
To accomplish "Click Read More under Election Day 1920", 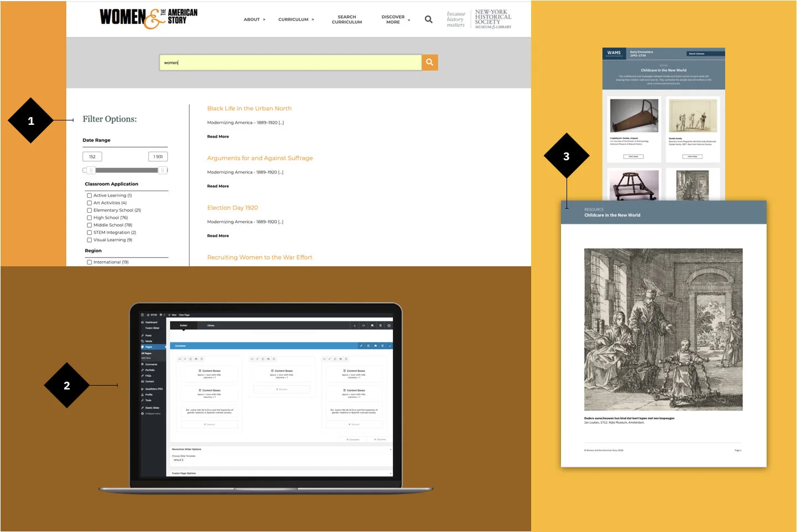I will 218,236.
